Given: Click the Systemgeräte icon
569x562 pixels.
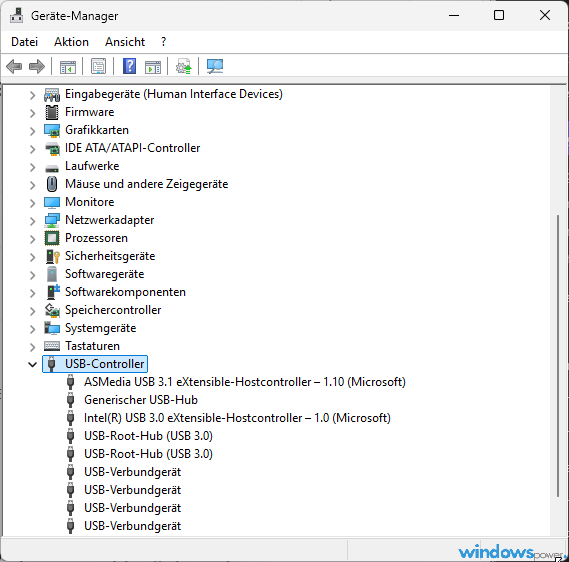Looking at the screenshot, I should click(x=52, y=328).
